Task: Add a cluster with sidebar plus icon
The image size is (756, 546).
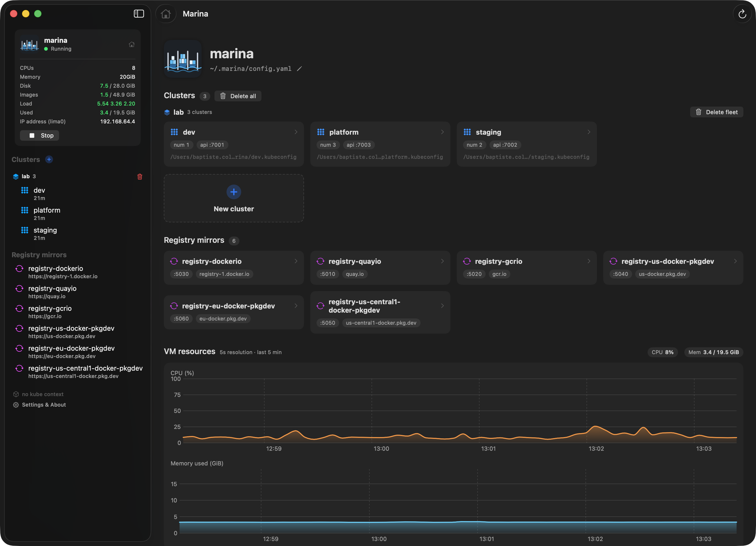Action: tap(49, 159)
